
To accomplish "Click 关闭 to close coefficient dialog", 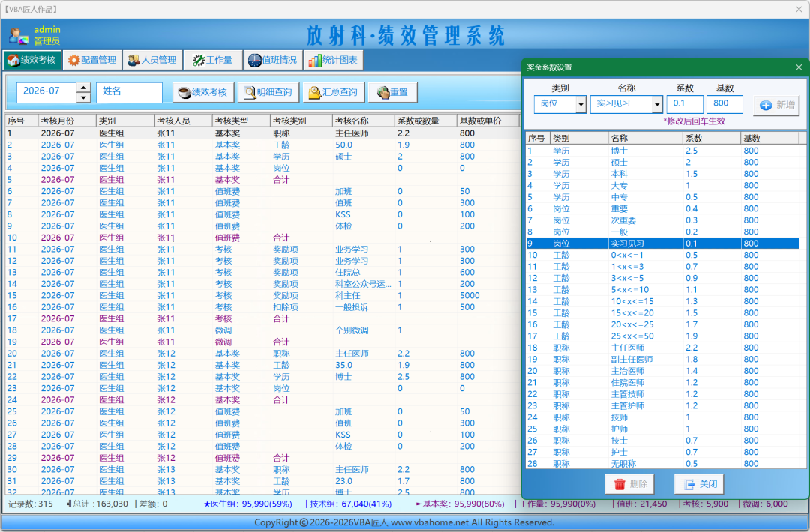I will tap(699, 484).
